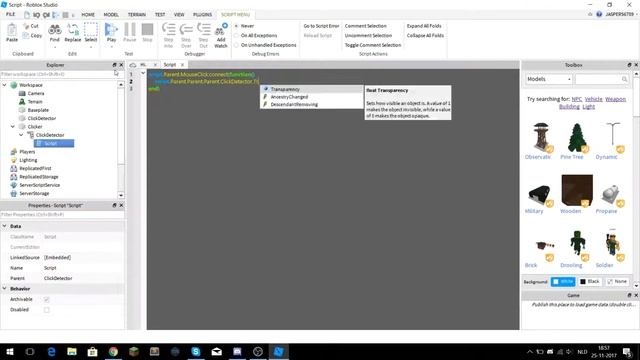The height and width of the screenshot is (360, 640).
Task: Switch to the MODEL ribbon tab
Action: [x=111, y=15]
